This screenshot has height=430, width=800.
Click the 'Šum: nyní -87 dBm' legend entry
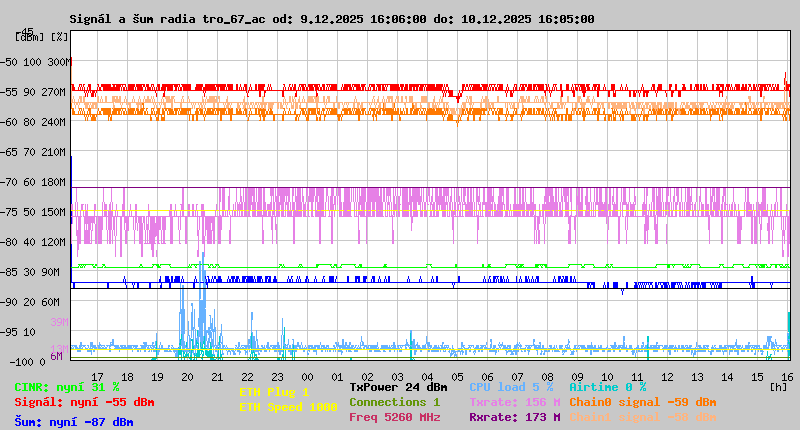point(74,422)
